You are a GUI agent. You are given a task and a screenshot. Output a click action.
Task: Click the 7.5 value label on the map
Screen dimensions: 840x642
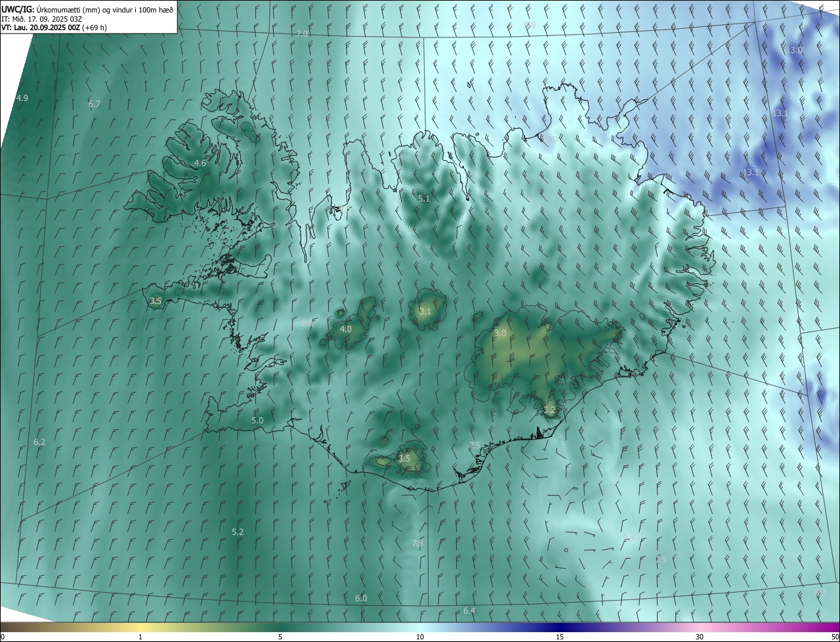click(474, 445)
